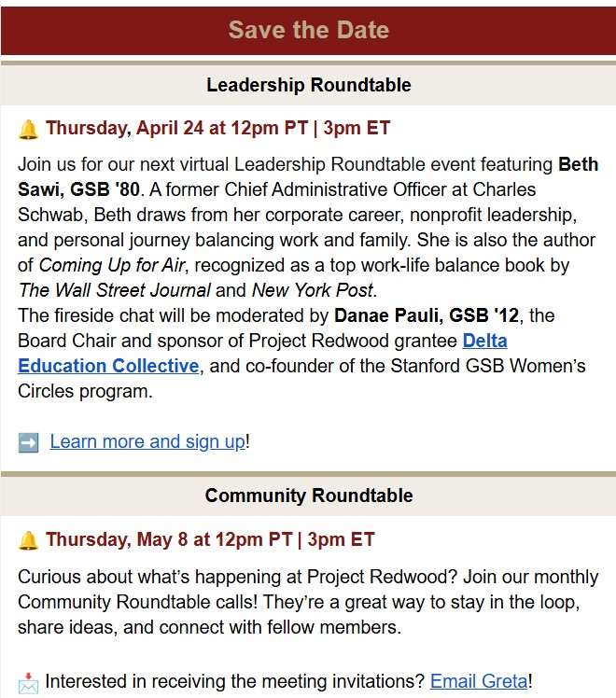616x698 pixels.
Task: Open the Delta Education Collective link
Action: click(107, 366)
